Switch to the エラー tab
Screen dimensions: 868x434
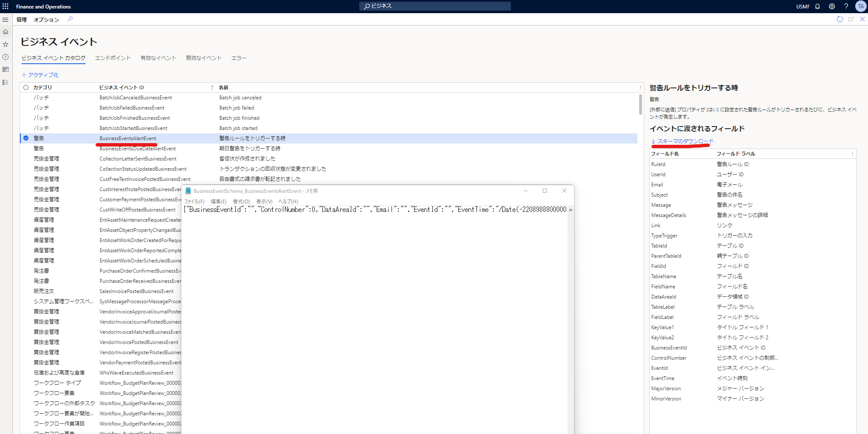coord(239,58)
